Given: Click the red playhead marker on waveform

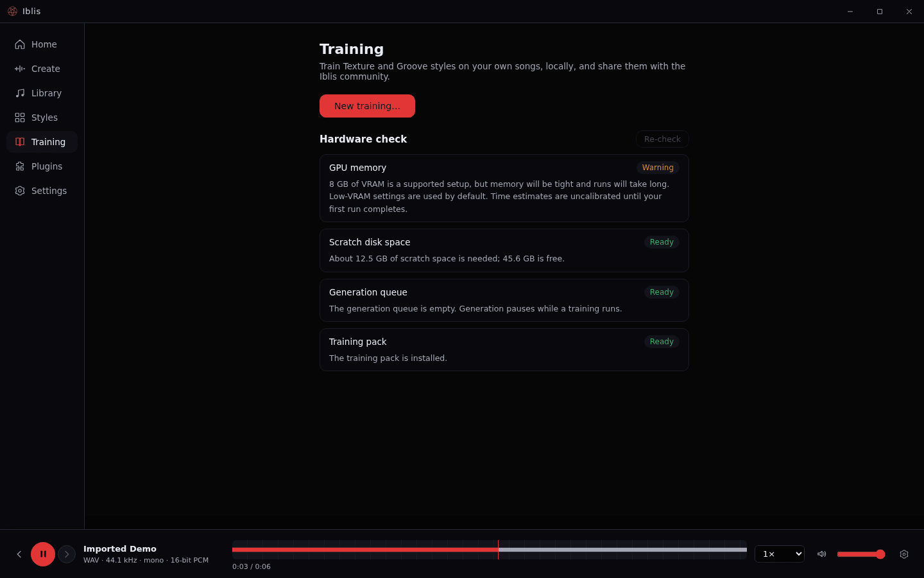Looking at the screenshot, I should 498,550.
